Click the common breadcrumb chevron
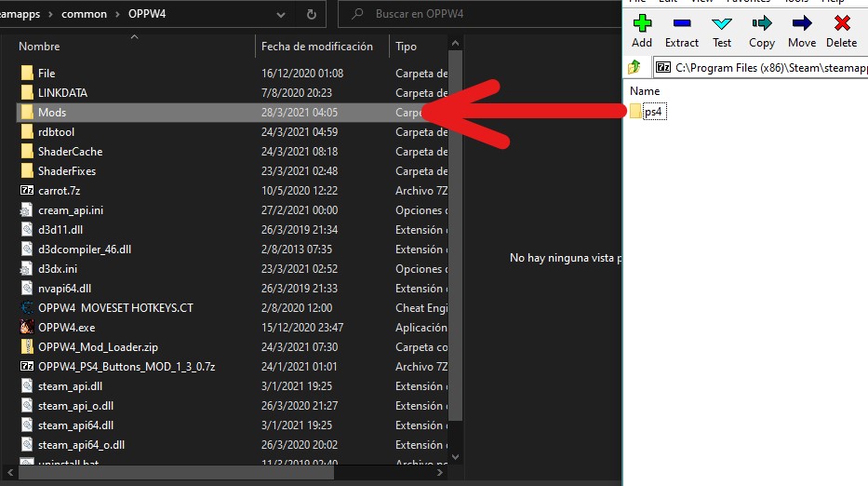Image resolution: width=868 pixels, height=486 pixels. pyautogui.click(x=118, y=14)
